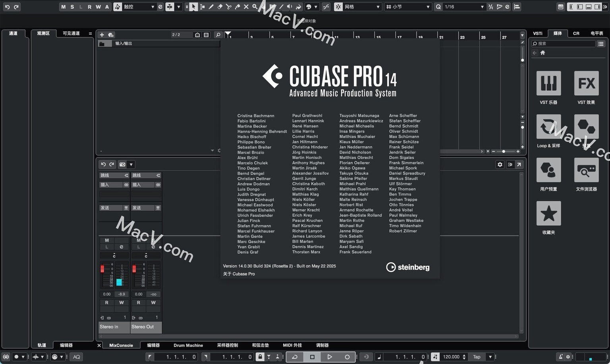Click the camera snapshot icon in MixConsole
The height and width of the screenshot is (364, 610).
(122, 164)
